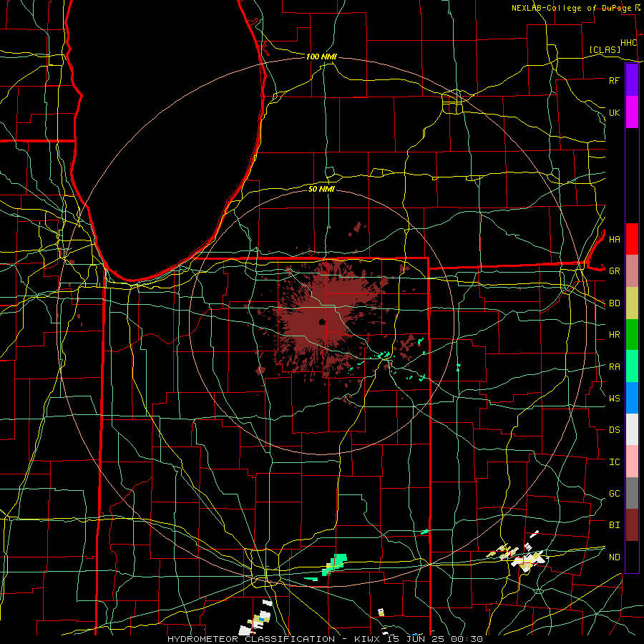The image size is (644, 644).
Task: Click the BD yellow legend swatch
Action: coord(632,303)
